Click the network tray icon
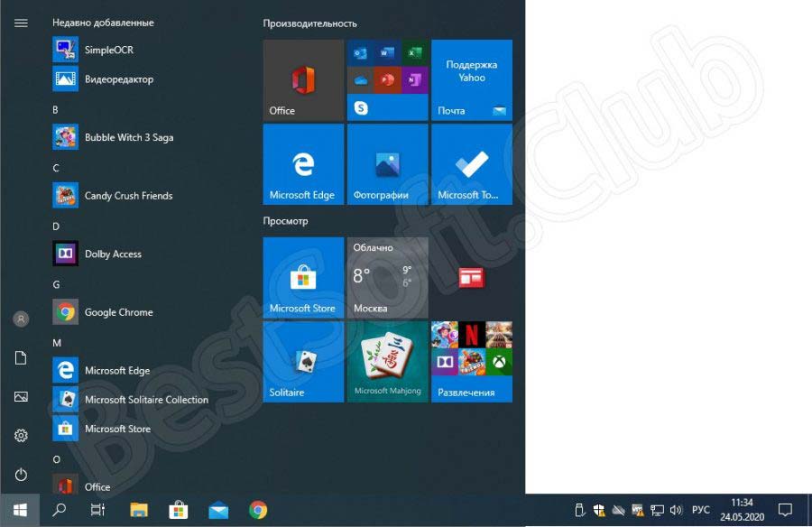The image size is (812, 527). (657, 511)
